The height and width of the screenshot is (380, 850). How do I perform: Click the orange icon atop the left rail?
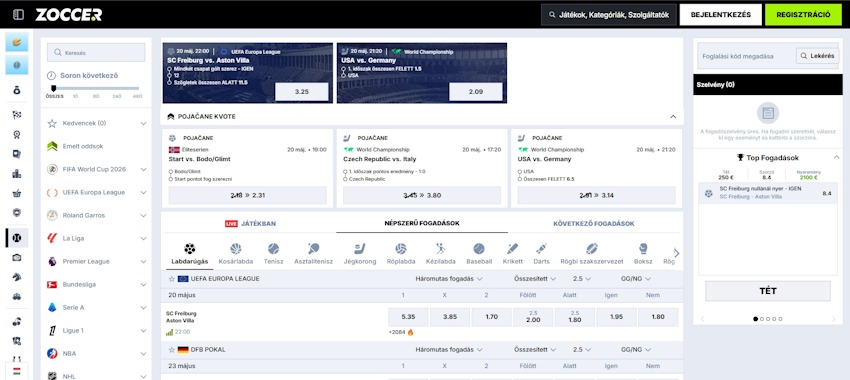click(x=17, y=42)
